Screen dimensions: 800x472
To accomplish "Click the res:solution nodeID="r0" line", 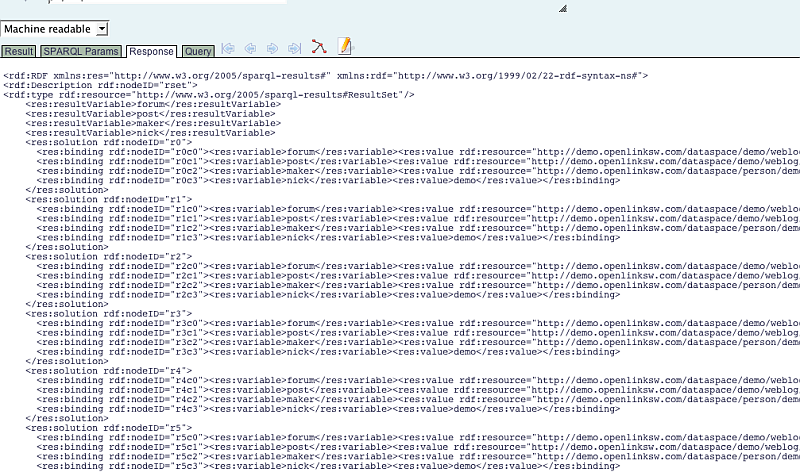I will click(x=109, y=142).
